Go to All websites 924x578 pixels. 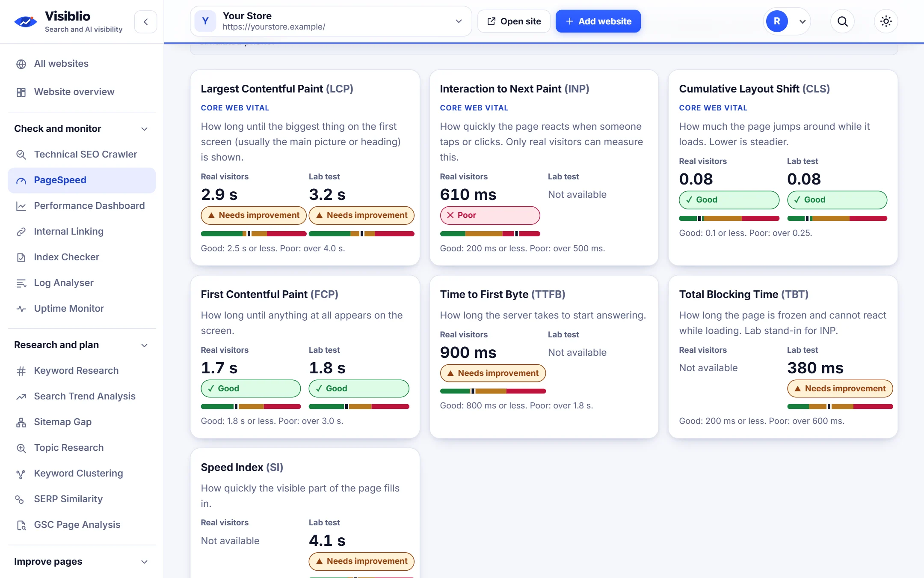coord(82,64)
